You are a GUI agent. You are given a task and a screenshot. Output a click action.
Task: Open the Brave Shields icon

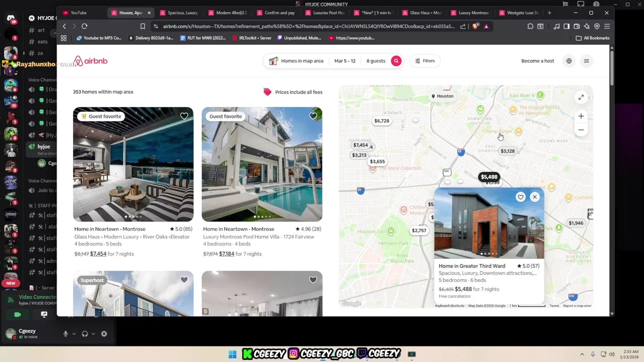(x=475, y=26)
